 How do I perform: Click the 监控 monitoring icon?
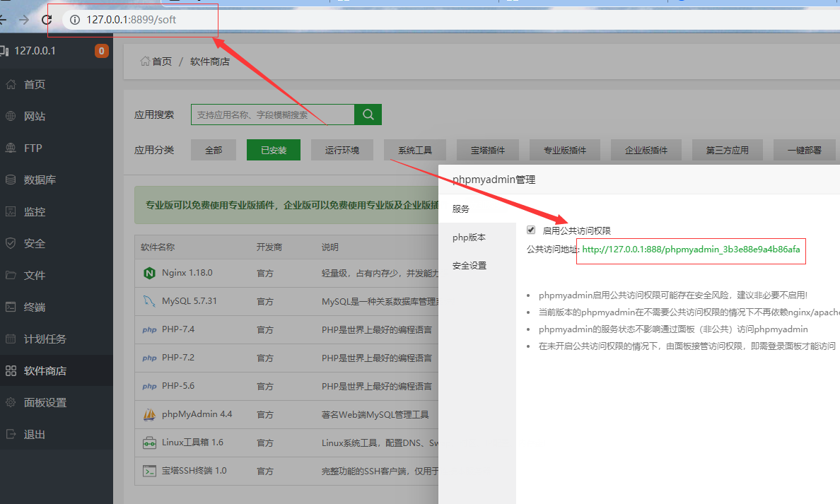(11, 211)
